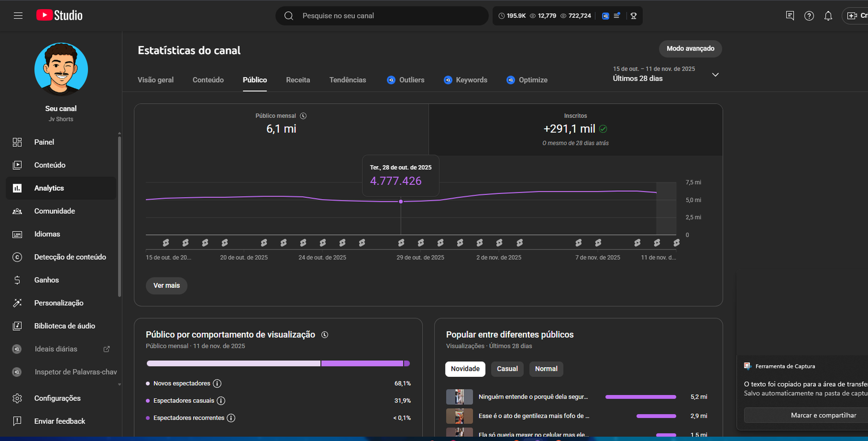Expand chart details with Ver mais

(x=167, y=286)
